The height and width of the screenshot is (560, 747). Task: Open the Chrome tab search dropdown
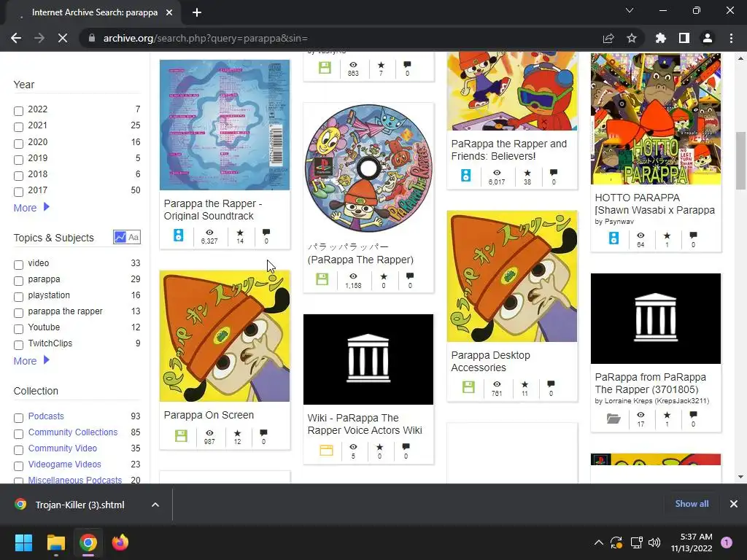630,10
